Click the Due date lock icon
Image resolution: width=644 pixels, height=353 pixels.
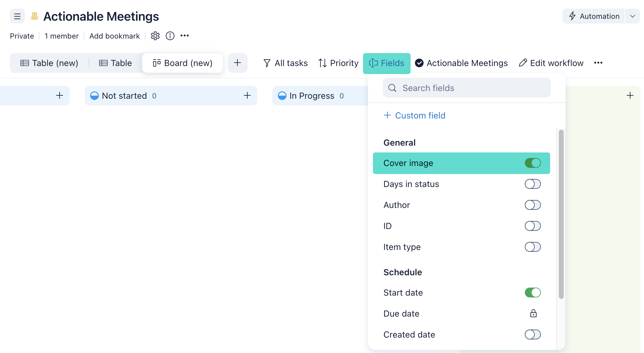tap(533, 314)
